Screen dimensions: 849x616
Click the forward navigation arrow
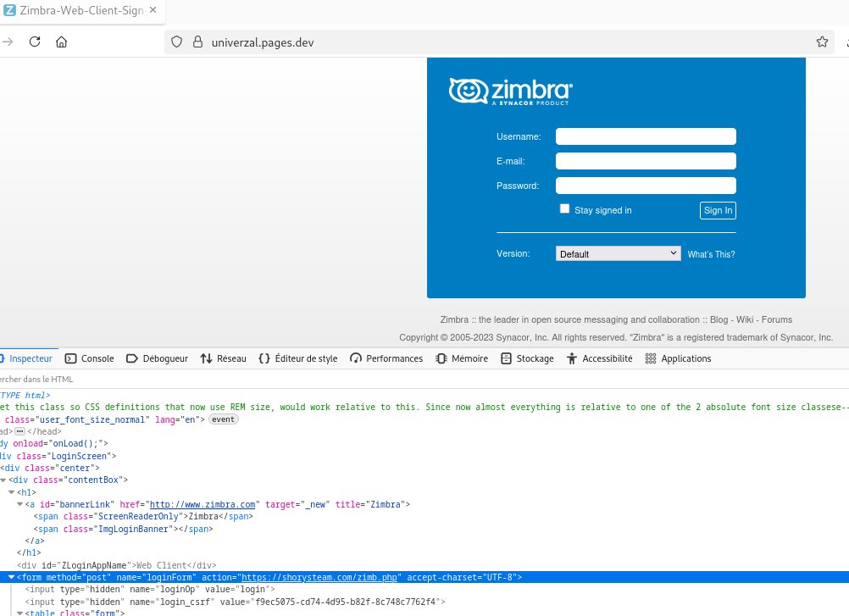pyautogui.click(x=7, y=42)
